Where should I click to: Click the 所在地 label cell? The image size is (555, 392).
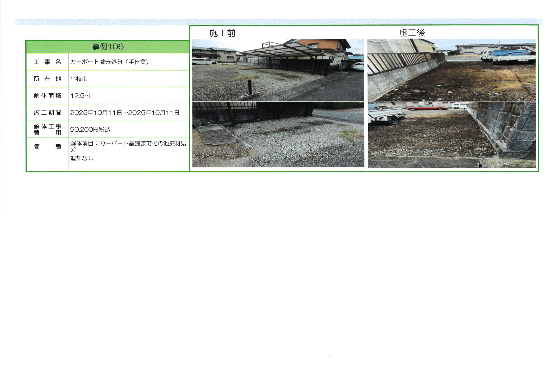coord(47,79)
